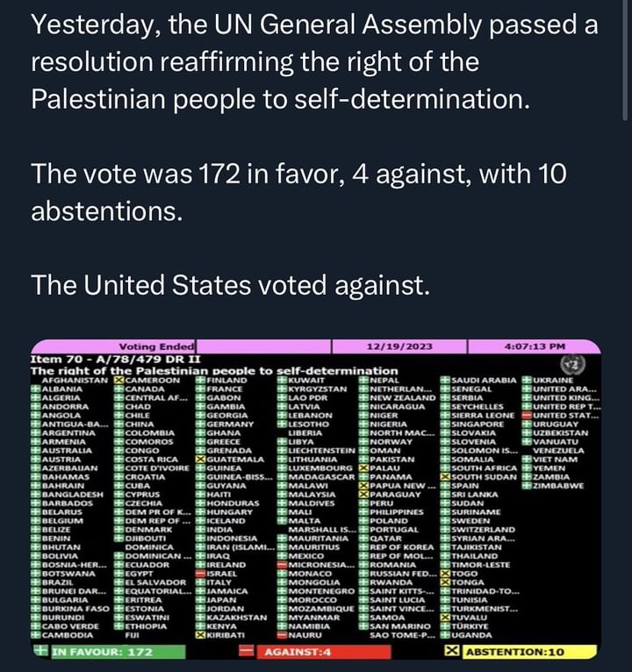The image size is (632, 672).
Task: Click the yellow X icon beside Paraguay
Action: coord(363,494)
